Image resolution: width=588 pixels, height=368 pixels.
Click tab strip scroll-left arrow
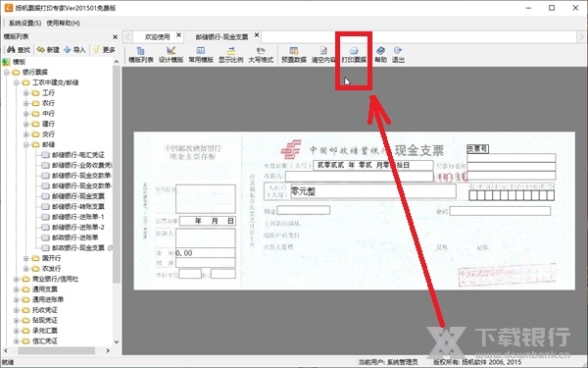(x=127, y=37)
